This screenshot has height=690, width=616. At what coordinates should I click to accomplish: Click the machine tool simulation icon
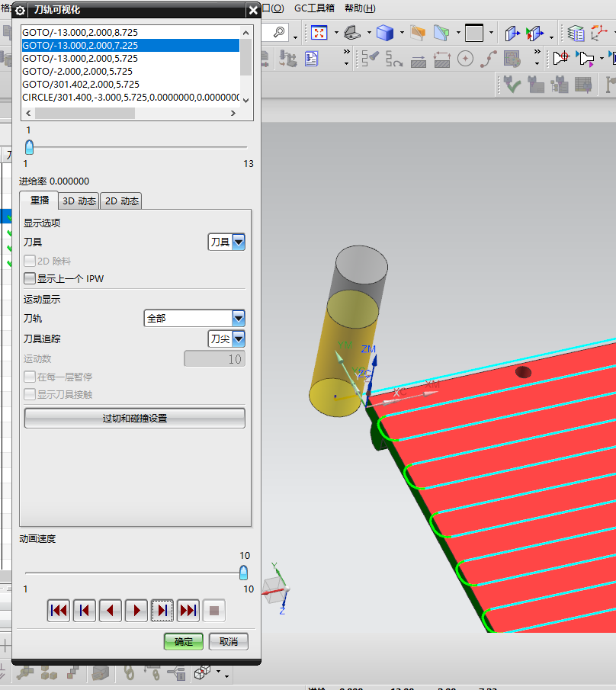pos(287,59)
